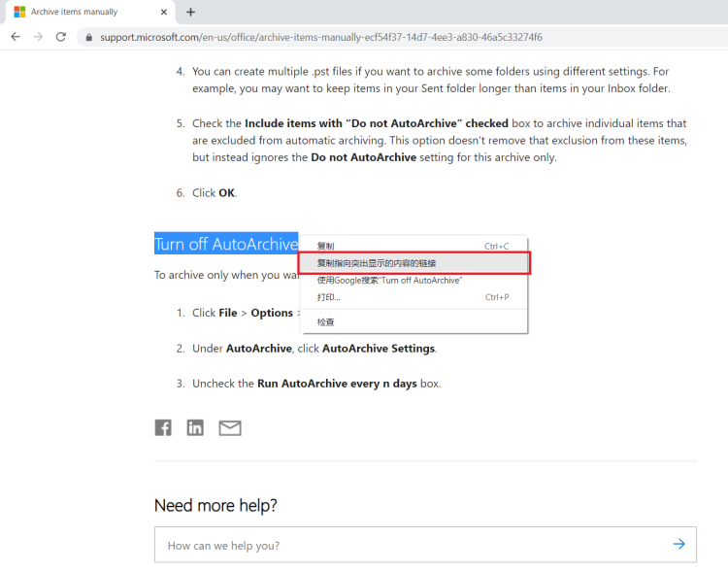The height and width of the screenshot is (571, 728).
Task: Choose 复制指向突出显示的内容的链接 menu entry
Action: 377,263
